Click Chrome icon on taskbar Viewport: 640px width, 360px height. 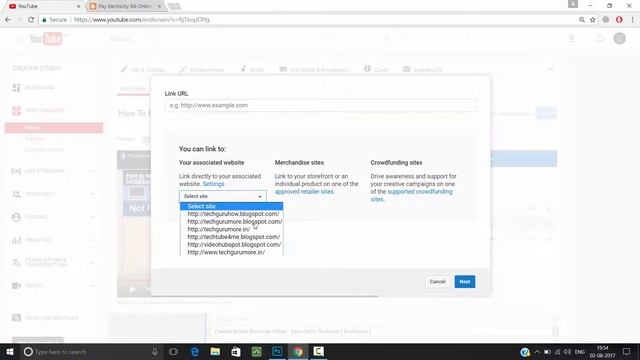(x=298, y=351)
